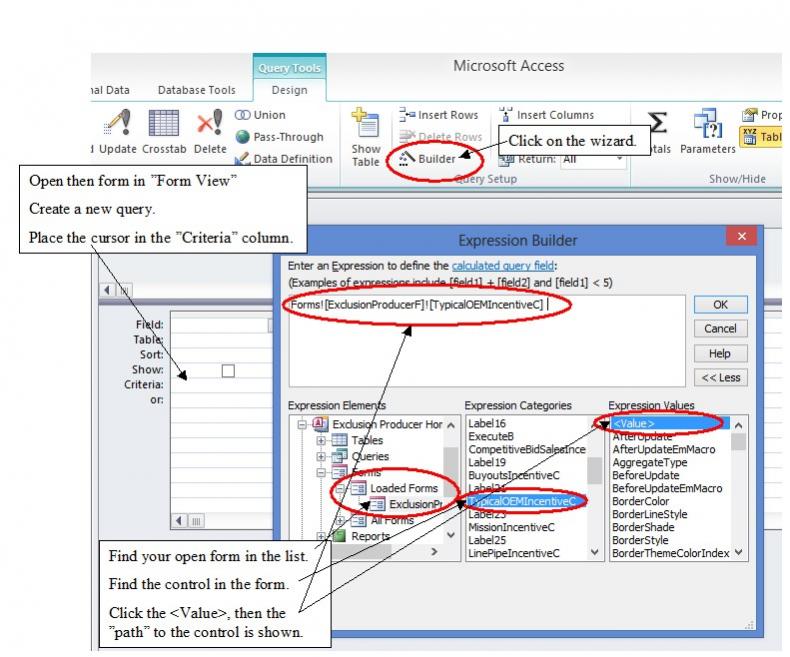This screenshot has width=790, height=657.
Task: Select the Crosstab query icon
Action: click(164, 122)
